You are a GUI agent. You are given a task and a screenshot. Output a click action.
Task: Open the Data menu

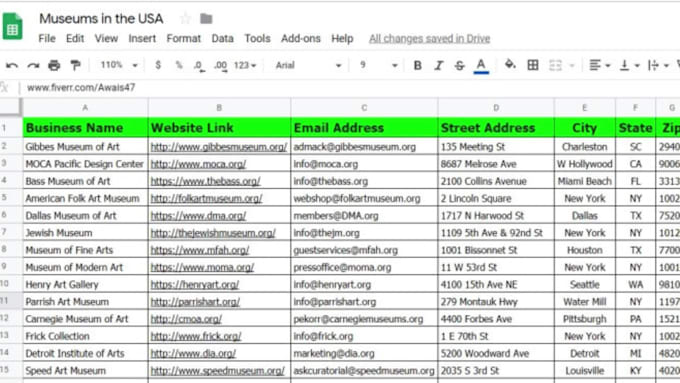pos(222,39)
